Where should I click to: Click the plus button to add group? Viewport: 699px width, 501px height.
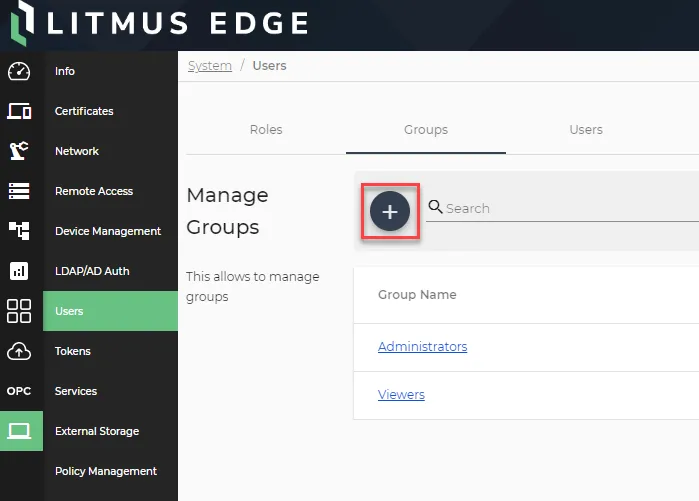click(390, 211)
